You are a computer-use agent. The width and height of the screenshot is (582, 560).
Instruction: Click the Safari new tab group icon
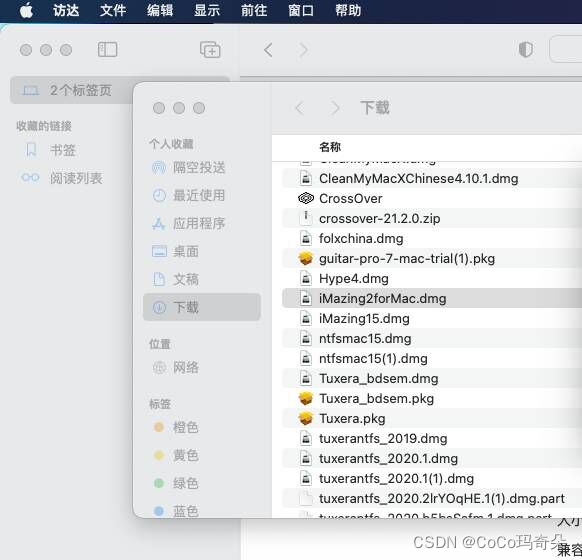[x=210, y=49]
